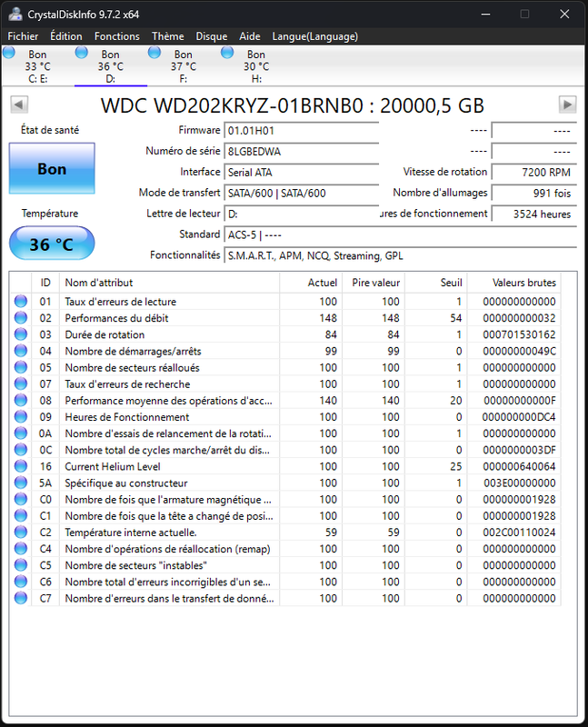Click the Nom d'attribut column header
The height and width of the screenshot is (727, 588).
coord(169,283)
